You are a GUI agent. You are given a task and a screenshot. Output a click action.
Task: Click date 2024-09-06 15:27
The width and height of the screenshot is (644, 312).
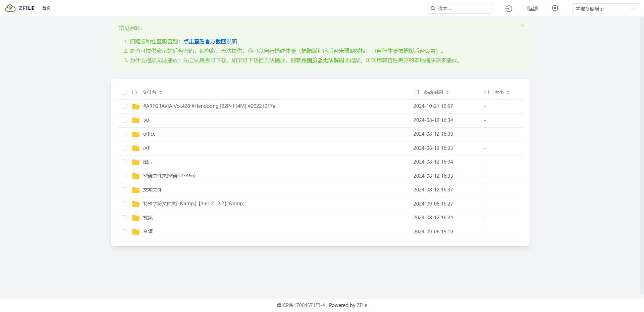point(433,204)
